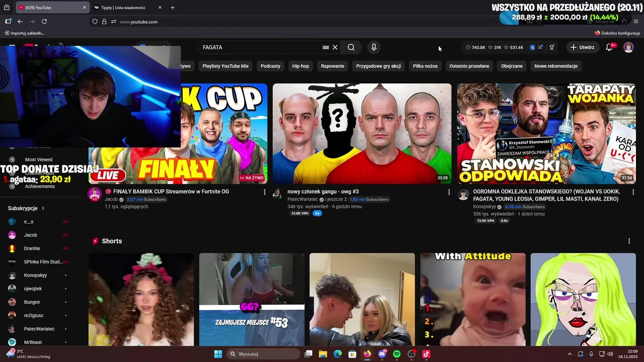Select the Playlisty YouTube Mix chip
Viewport: 644px width, 362px height.
[225, 66]
